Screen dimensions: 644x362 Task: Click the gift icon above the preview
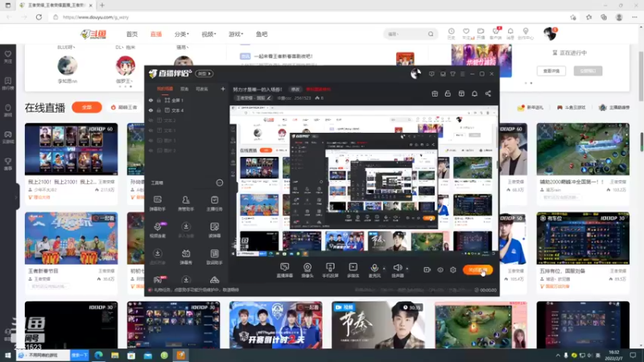(435, 93)
